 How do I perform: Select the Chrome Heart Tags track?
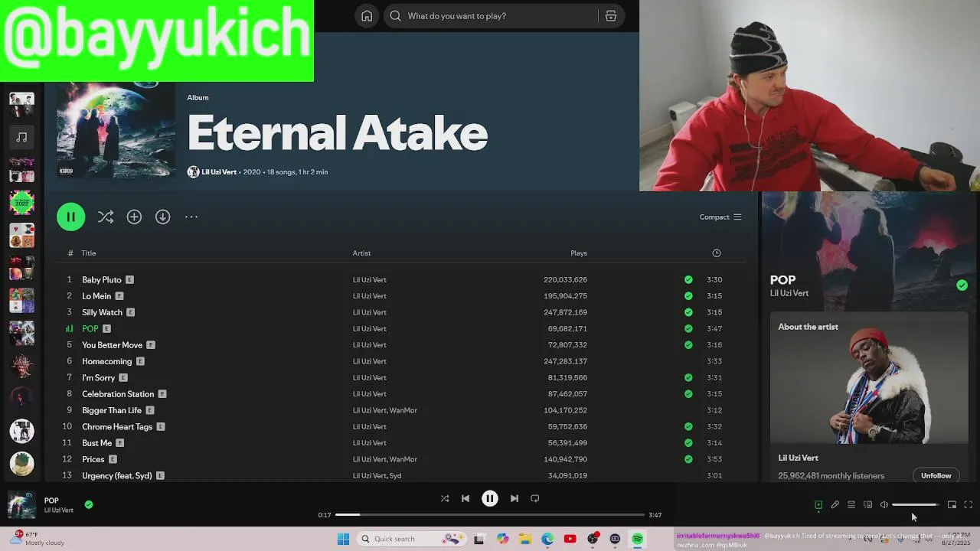pos(117,427)
